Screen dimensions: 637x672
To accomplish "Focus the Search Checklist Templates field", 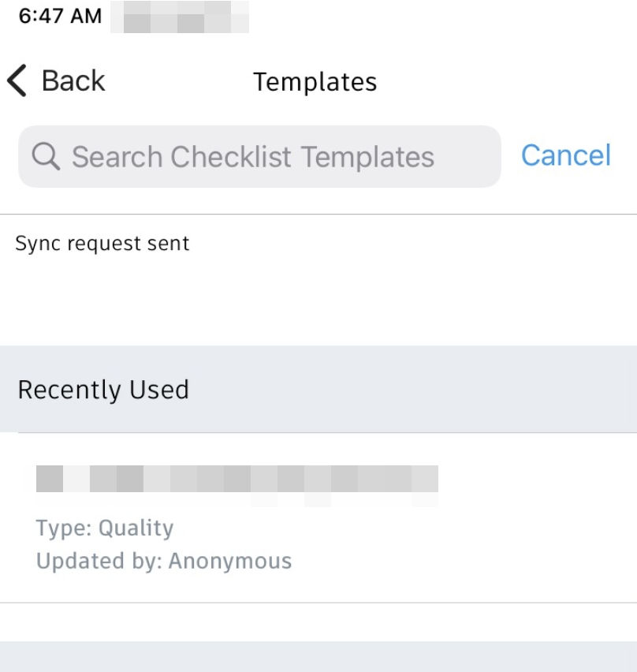I will tap(260, 157).
